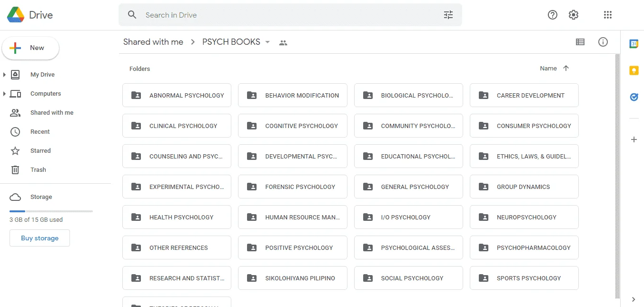This screenshot has height=307, width=644.
Task: Click folder icon of SPORTS PSYCHOLOGY
Action: (484, 278)
